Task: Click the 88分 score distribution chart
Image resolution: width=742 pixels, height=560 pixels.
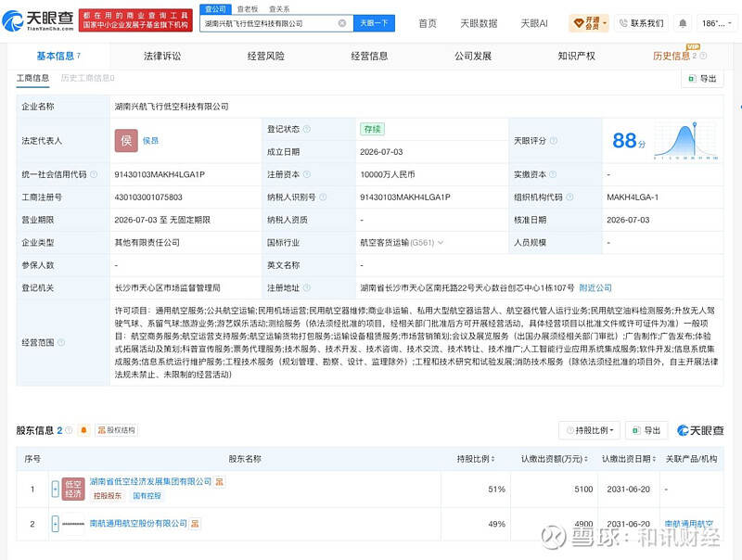Action: [685, 141]
